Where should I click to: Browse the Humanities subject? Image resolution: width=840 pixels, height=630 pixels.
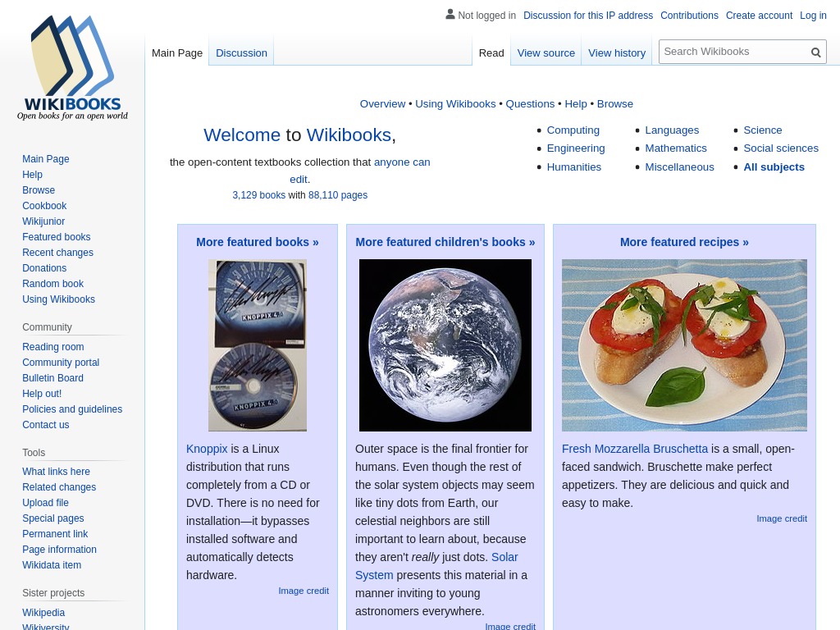coord(573,167)
